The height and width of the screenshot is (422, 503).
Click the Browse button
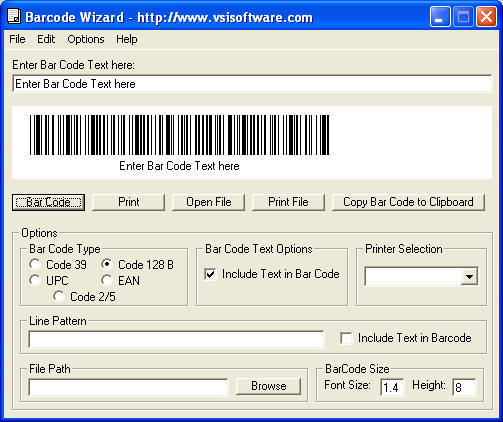point(269,386)
